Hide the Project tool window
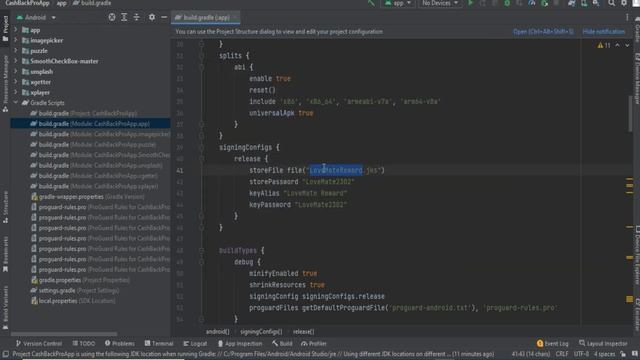This screenshot has height=360, width=640. point(164,17)
